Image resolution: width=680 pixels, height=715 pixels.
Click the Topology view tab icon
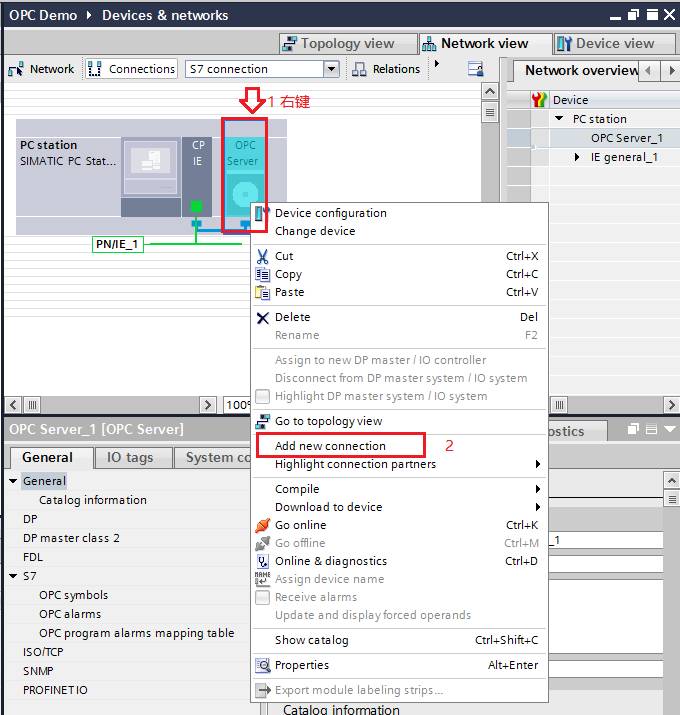(x=290, y=43)
